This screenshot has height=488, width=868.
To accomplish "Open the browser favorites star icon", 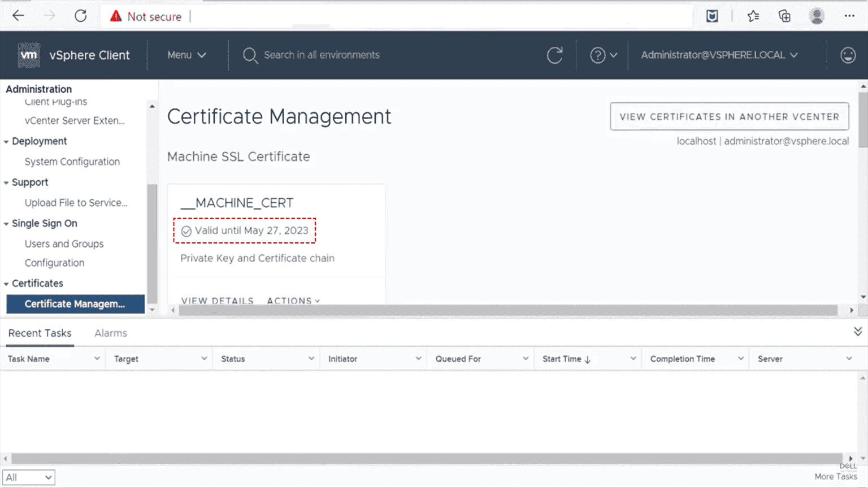I will click(753, 16).
